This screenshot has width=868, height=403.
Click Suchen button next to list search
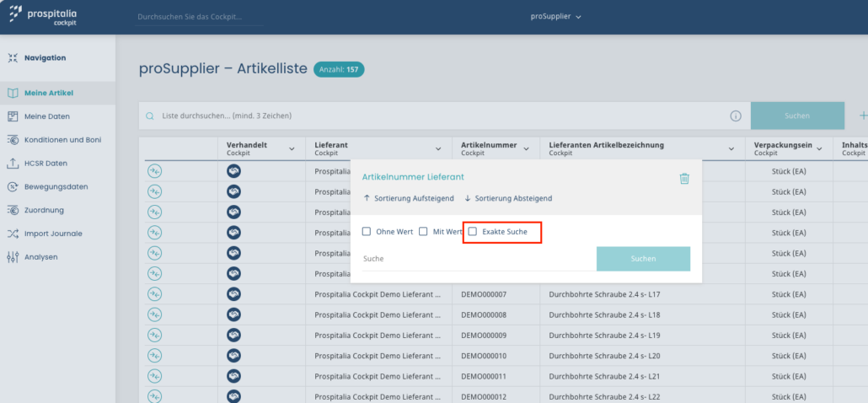[797, 116]
